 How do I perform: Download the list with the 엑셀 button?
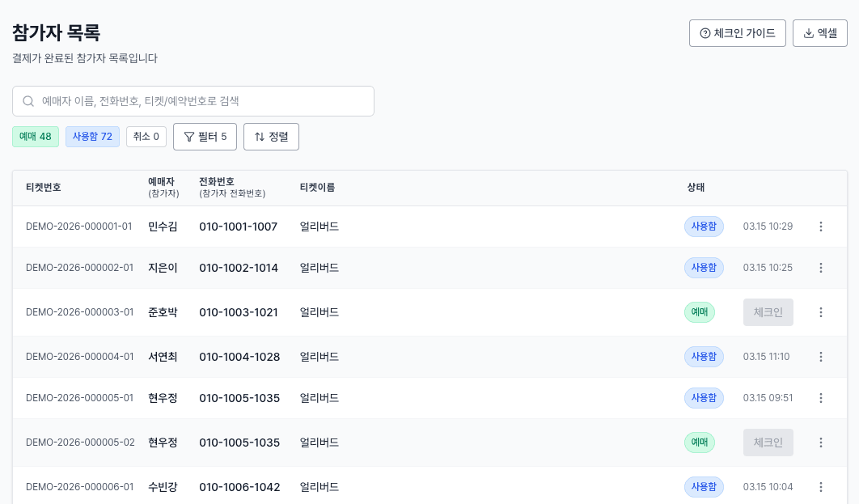tap(819, 33)
